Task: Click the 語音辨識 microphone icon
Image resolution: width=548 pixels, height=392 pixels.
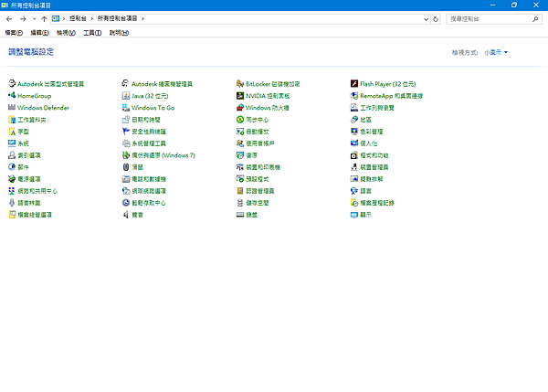Action: click(12, 203)
